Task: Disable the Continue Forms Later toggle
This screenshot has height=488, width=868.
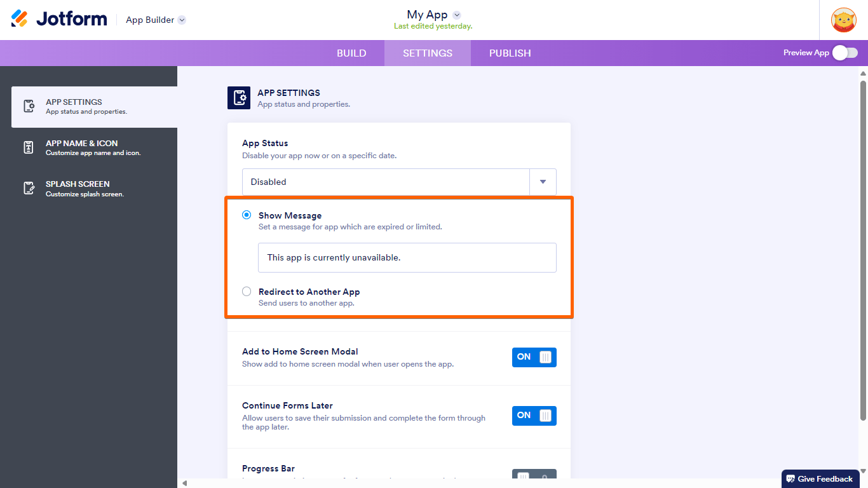Action: coord(534,416)
